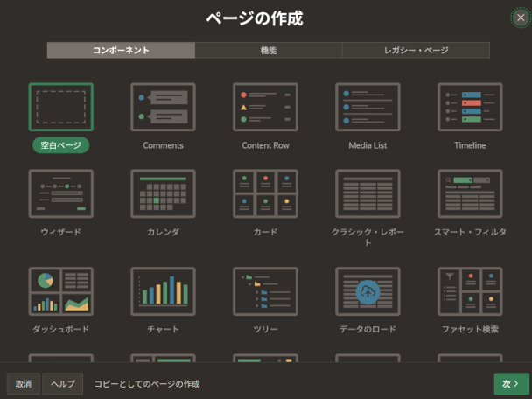Viewport: 532px width, 399px height.
Task: Open ヘルプ help button
Action: [x=63, y=384]
